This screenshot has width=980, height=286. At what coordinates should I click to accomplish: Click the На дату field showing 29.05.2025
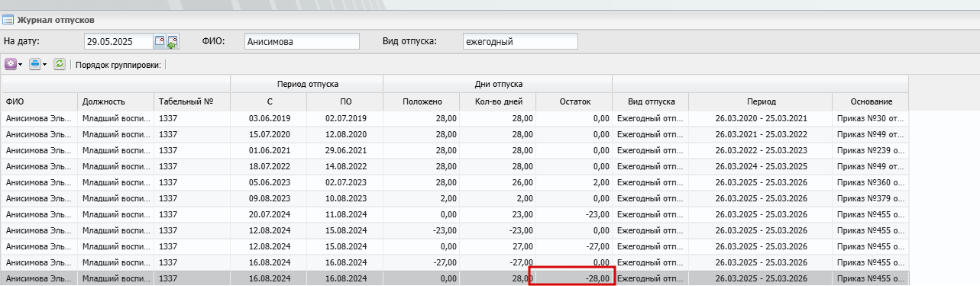pyautogui.click(x=118, y=41)
